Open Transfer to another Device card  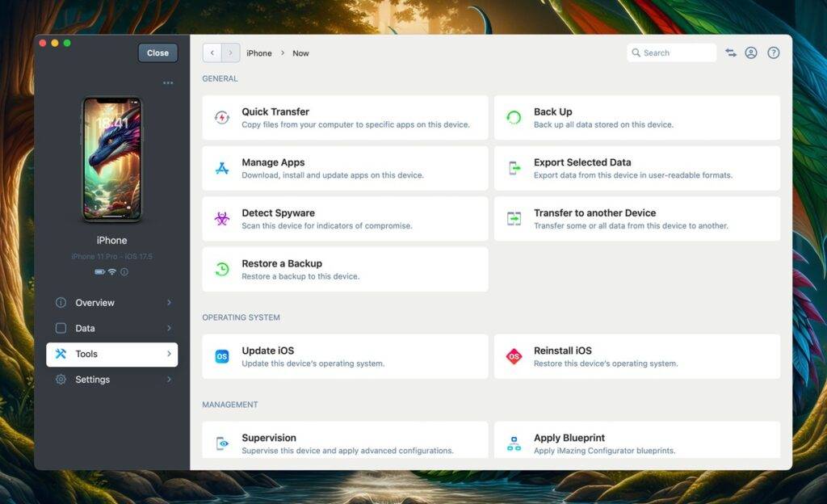pos(637,219)
